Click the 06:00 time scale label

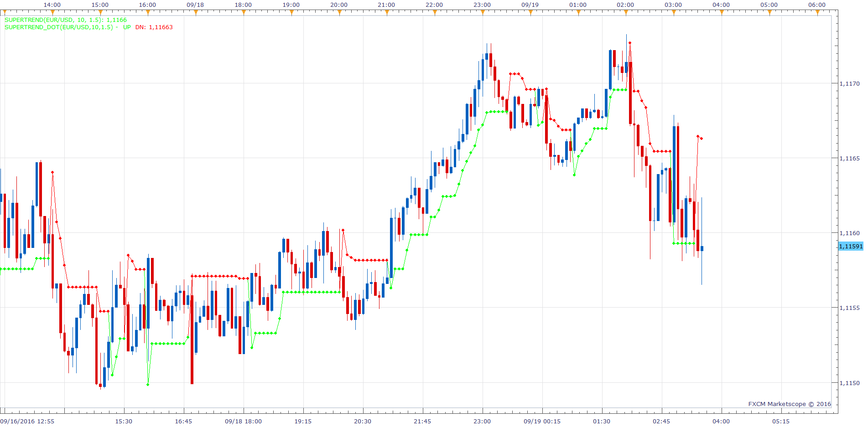pyautogui.click(x=817, y=5)
